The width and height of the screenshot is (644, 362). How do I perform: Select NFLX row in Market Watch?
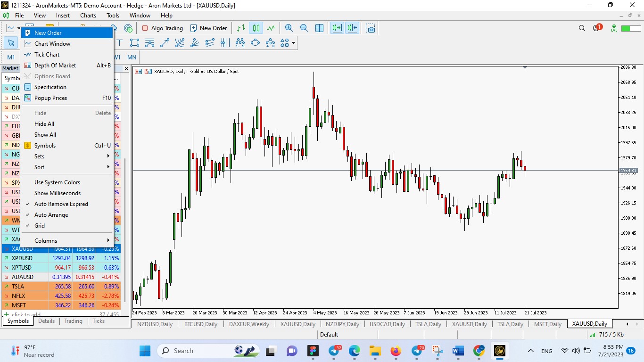coord(61,296)
